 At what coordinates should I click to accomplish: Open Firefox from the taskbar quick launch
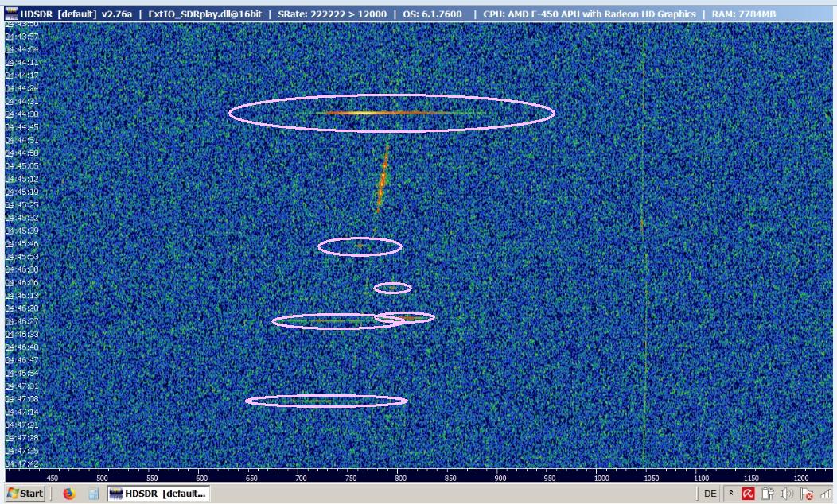coord(68,494)
